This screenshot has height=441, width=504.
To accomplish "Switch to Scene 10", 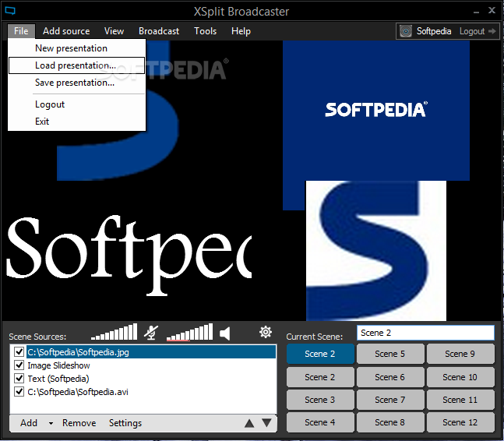I will 460,377.
